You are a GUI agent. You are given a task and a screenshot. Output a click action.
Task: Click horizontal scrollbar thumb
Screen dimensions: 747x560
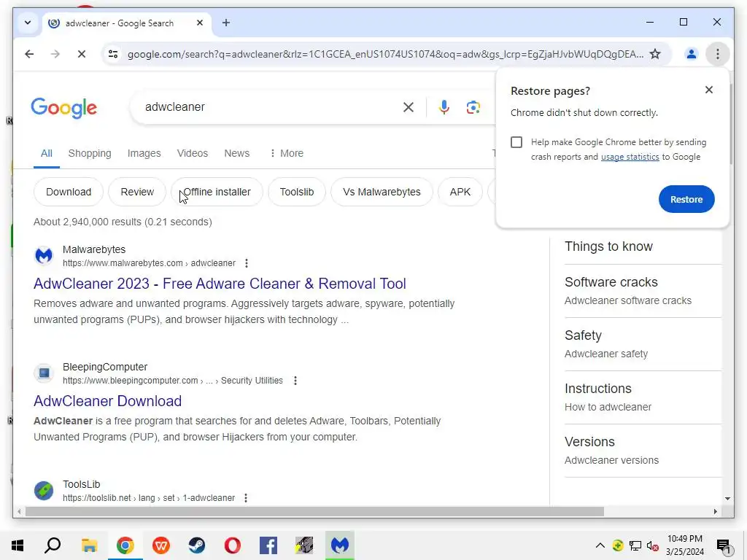pos(314,511)
